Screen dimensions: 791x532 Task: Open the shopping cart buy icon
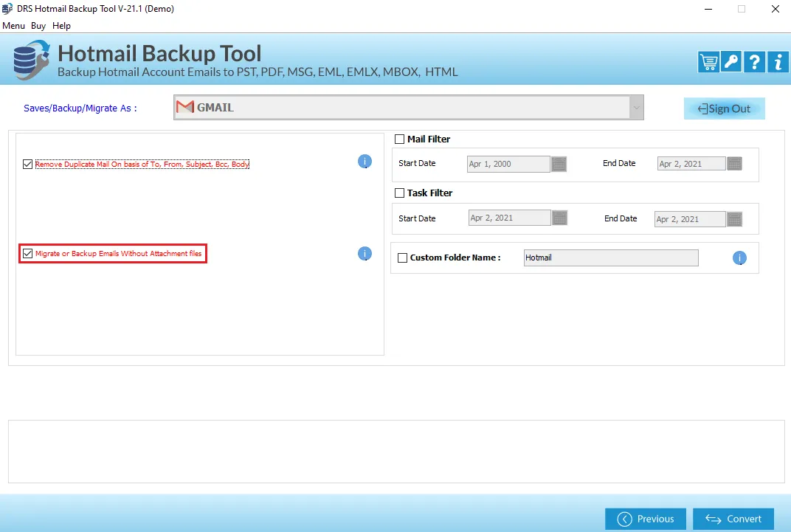coord(708,62)
